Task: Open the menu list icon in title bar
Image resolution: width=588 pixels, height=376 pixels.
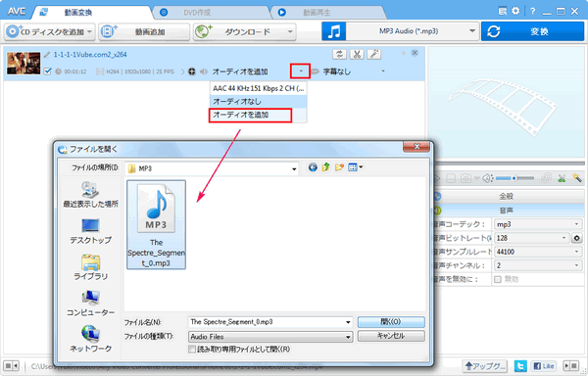Action: 503,11
